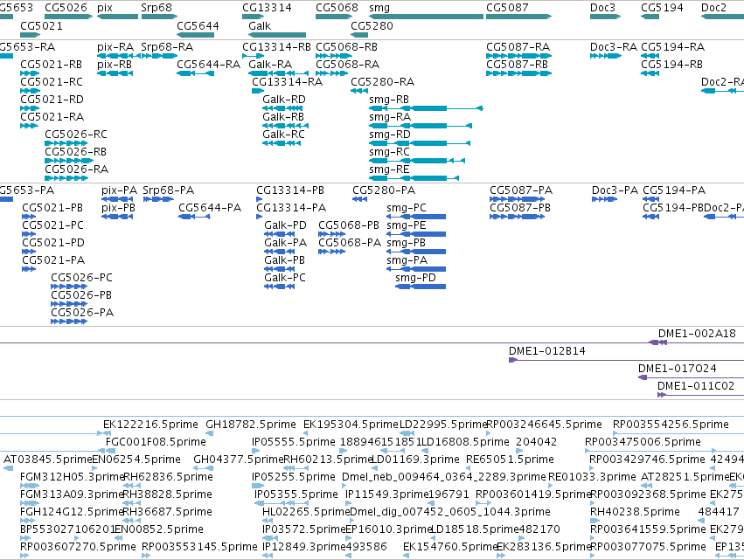Click the CG5644-RA transcript label

pos(209,65)
